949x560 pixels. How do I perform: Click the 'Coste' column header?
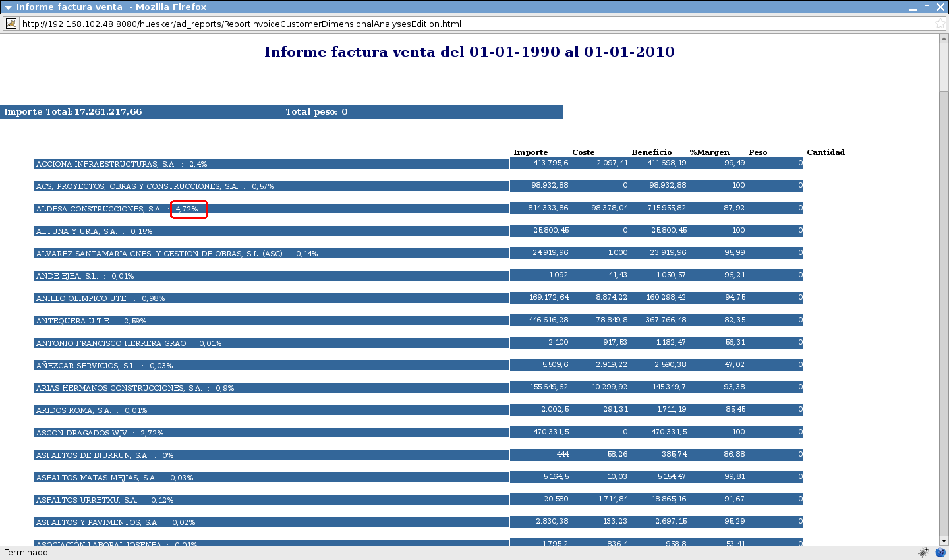pos(583,152)
